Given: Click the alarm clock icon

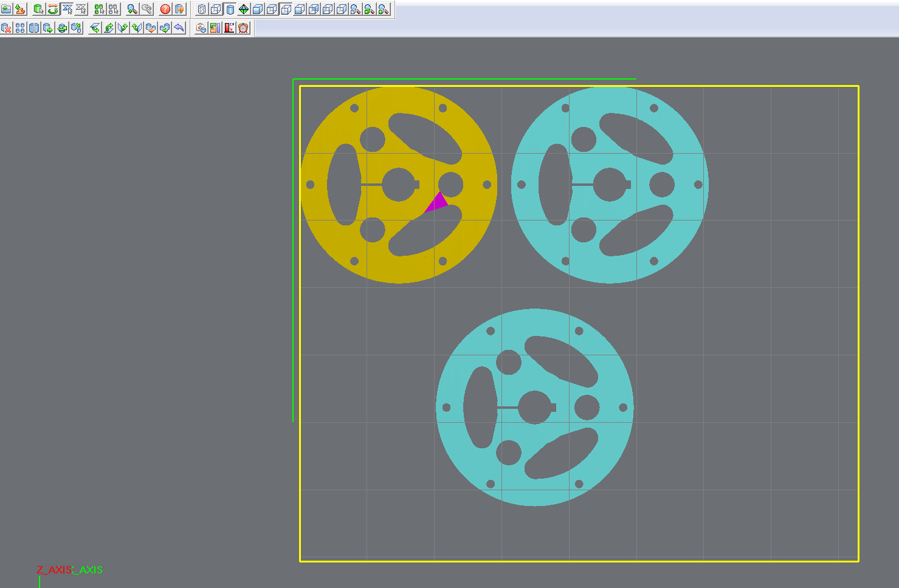Looking at the screenshot, I should (244, 28).
